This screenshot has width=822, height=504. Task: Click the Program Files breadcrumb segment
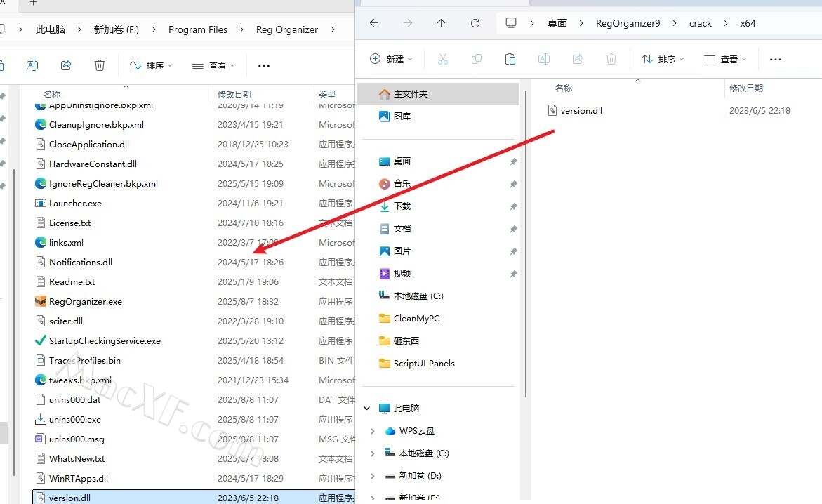click(x=198, y=29)
